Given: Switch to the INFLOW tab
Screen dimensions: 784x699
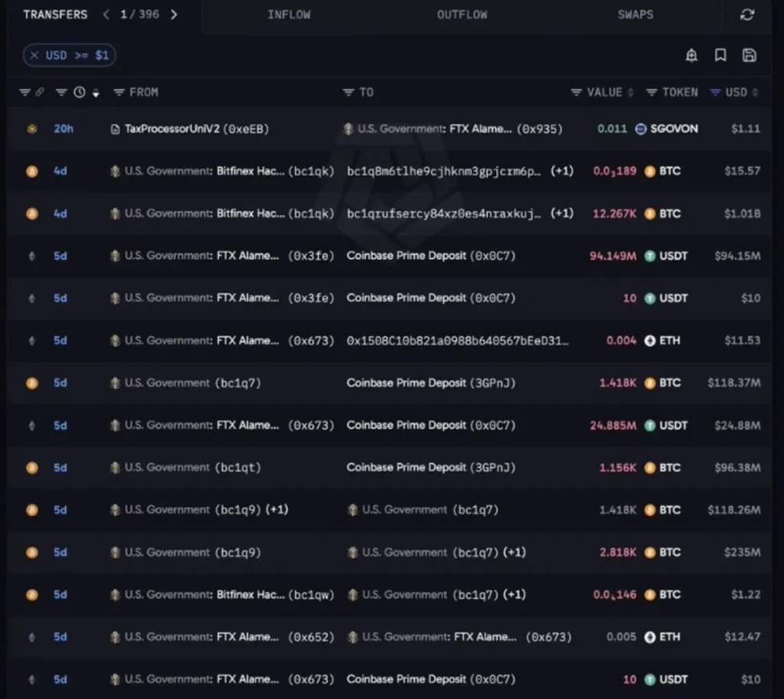Looking at the screenshot, I should point(289,15).
